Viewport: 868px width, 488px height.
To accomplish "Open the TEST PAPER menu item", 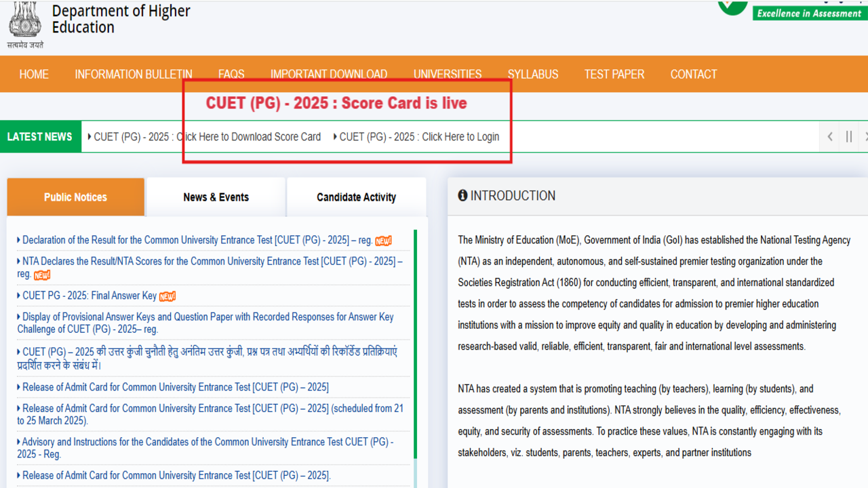I will pos(614,75).
